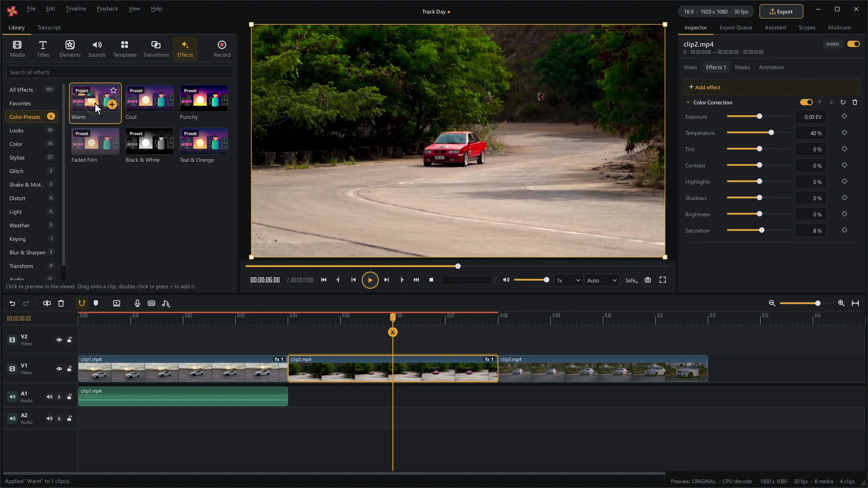Enter fullscreen preview mode

click(x=663, y=280)
